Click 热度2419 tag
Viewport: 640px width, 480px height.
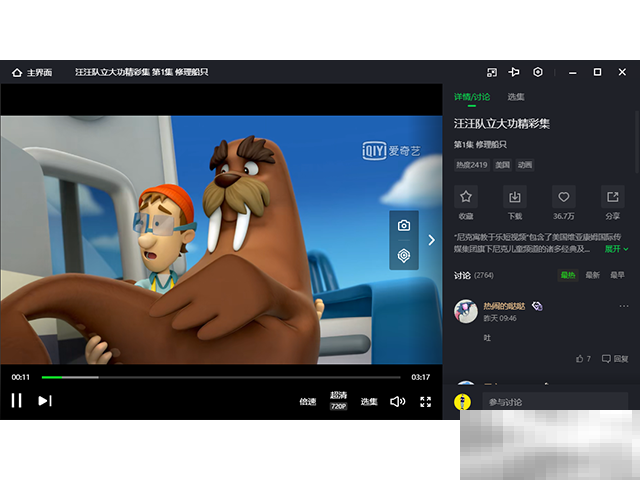pyautogui.click(x=472, y=165)
